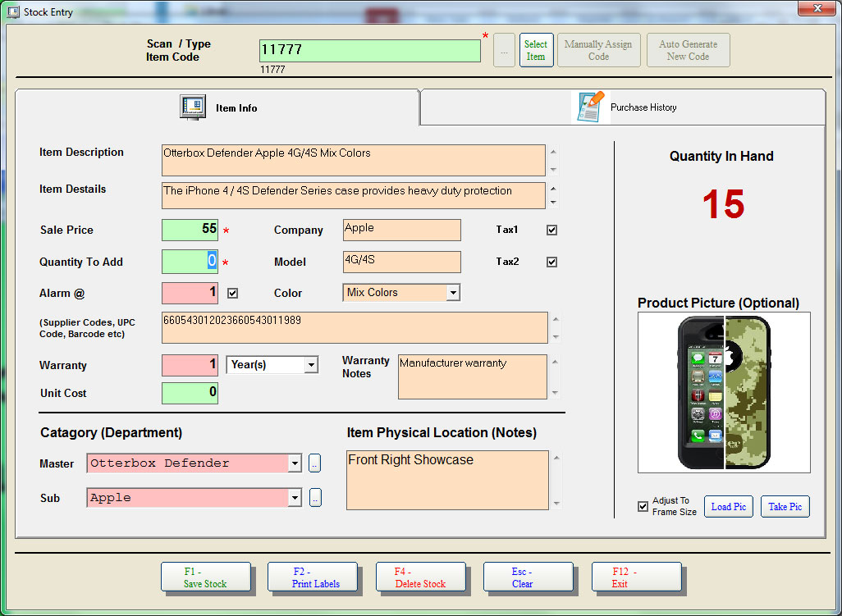Screen dimensions: 842x616
Task: Click the Load Pic button
Action: click(x=729, y=507)
